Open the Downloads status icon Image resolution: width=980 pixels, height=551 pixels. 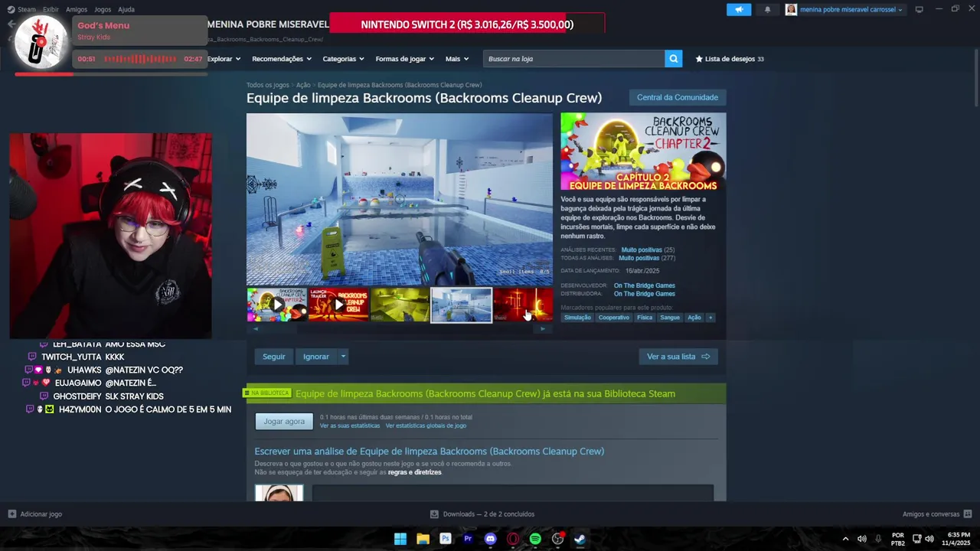click(434, 514)
